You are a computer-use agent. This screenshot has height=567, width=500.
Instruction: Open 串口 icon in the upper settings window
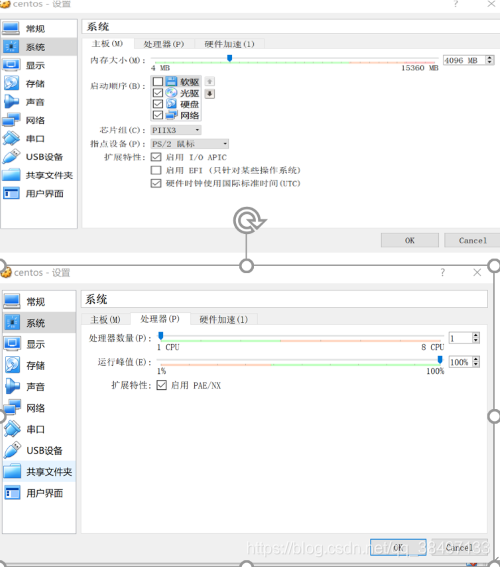pyautogui.click(x=11, y=138)
